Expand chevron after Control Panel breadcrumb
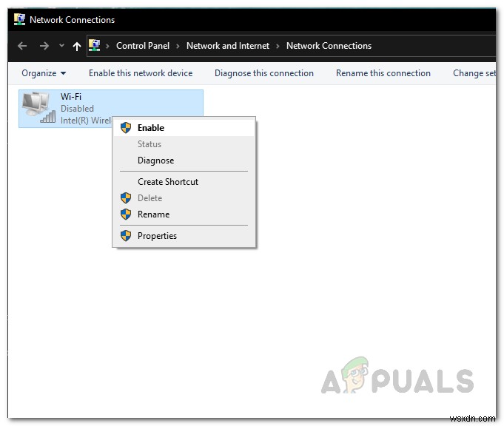Viewport: 504px width, 426px height. click(x=178, y=47)
